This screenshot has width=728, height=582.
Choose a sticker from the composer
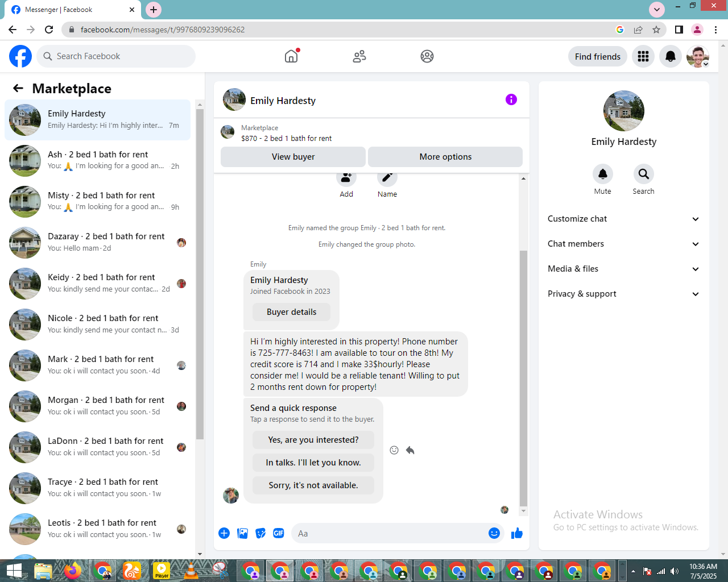point(260,533)
